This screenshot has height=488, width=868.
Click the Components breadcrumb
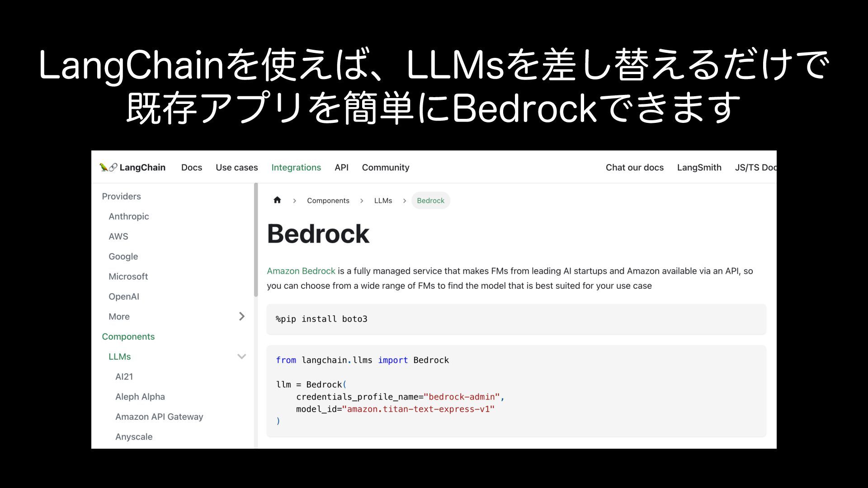point(328,201)
